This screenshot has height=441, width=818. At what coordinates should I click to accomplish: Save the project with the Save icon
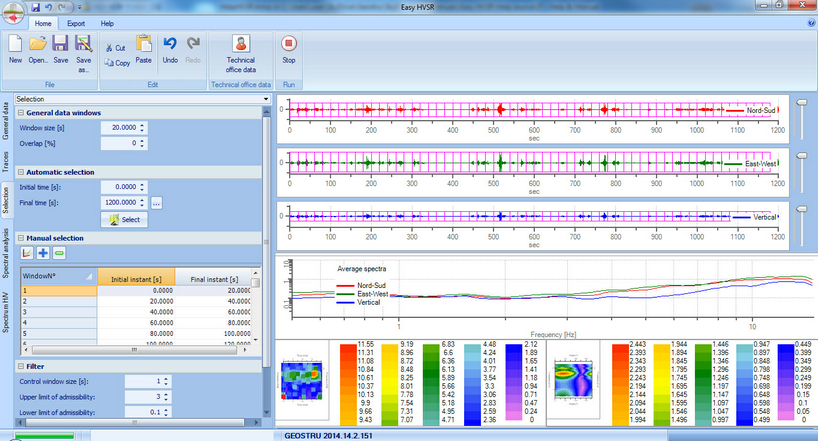click(x=61, y=43)
